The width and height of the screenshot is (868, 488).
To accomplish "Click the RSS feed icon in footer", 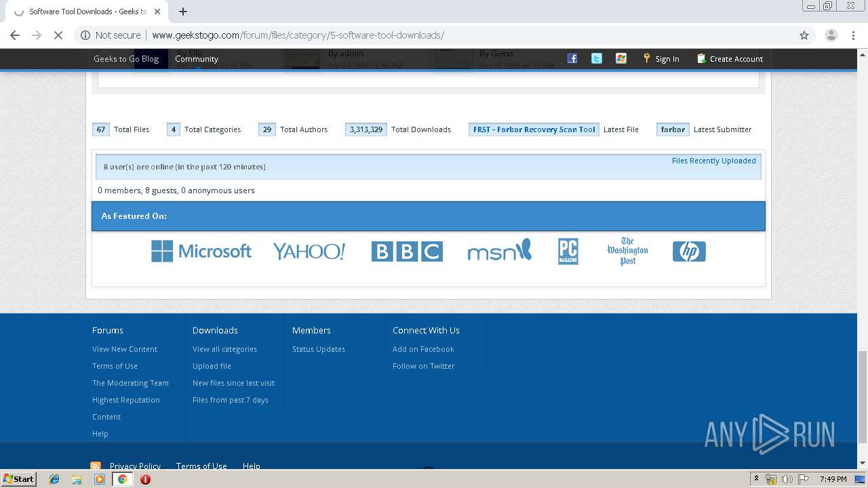I will [96, 466].
